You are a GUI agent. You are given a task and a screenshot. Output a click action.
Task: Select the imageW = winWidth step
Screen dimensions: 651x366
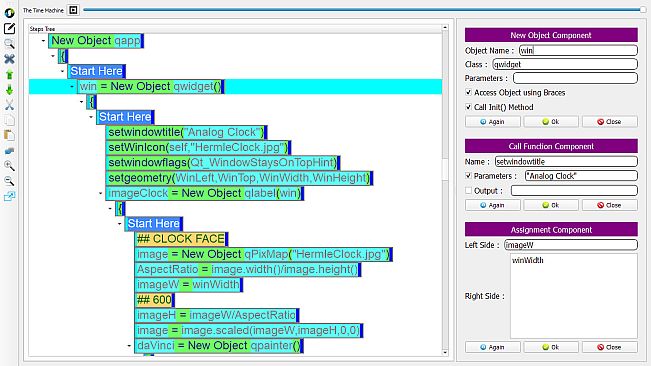coord(189,285)
